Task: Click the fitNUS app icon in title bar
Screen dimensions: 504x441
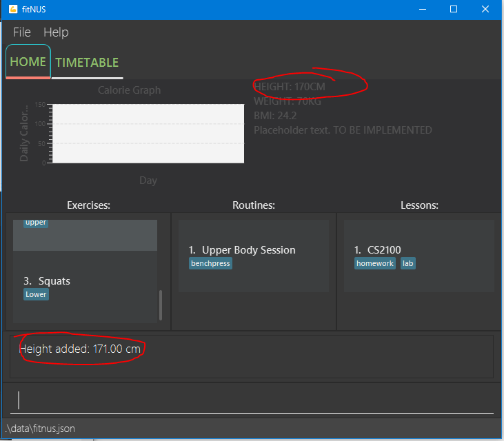Action: [13, 9]
